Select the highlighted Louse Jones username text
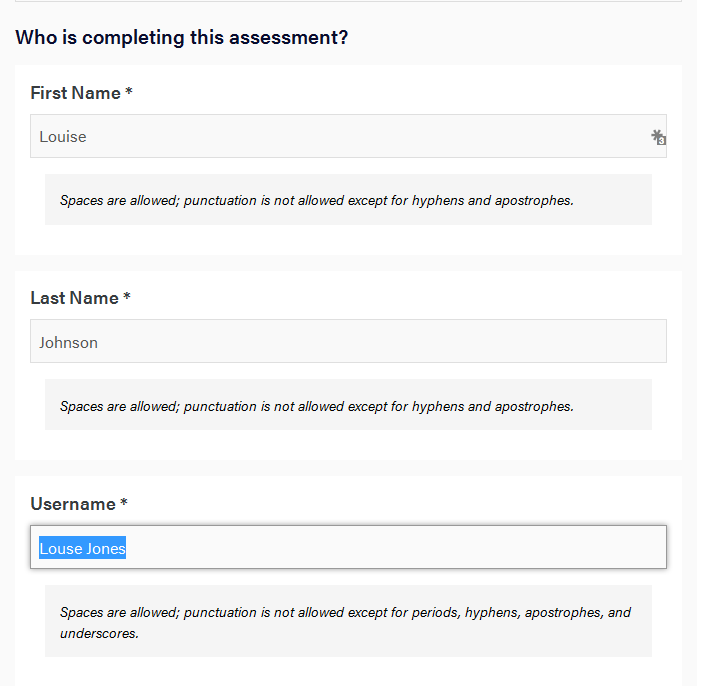Viewport: 727px width, 686px height. tap(83, 548)
